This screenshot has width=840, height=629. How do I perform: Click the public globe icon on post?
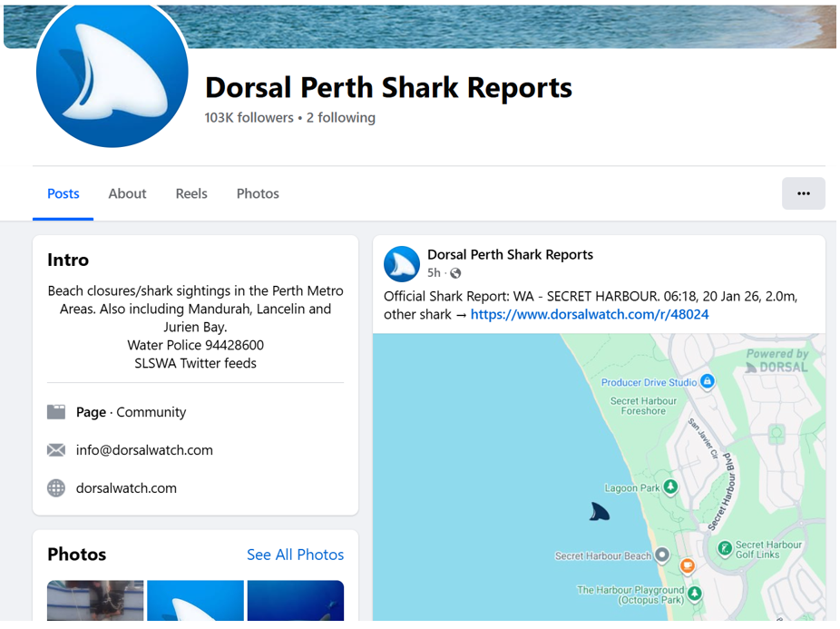[x=455, y=273]
